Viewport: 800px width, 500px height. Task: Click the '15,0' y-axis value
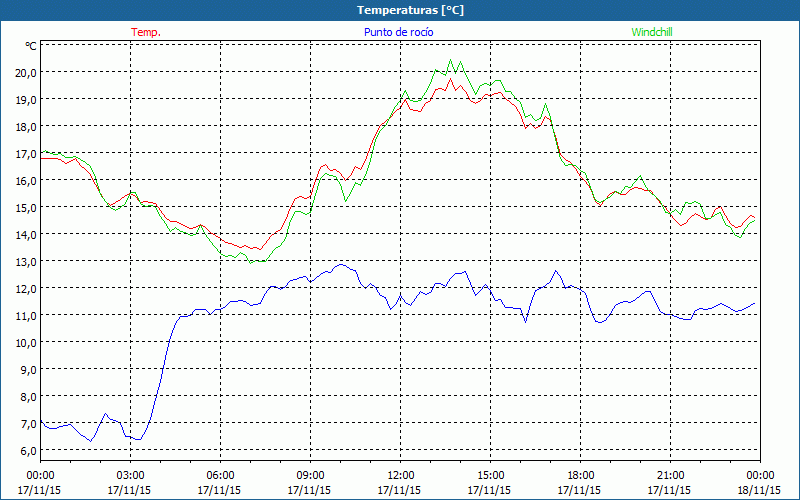26,208
